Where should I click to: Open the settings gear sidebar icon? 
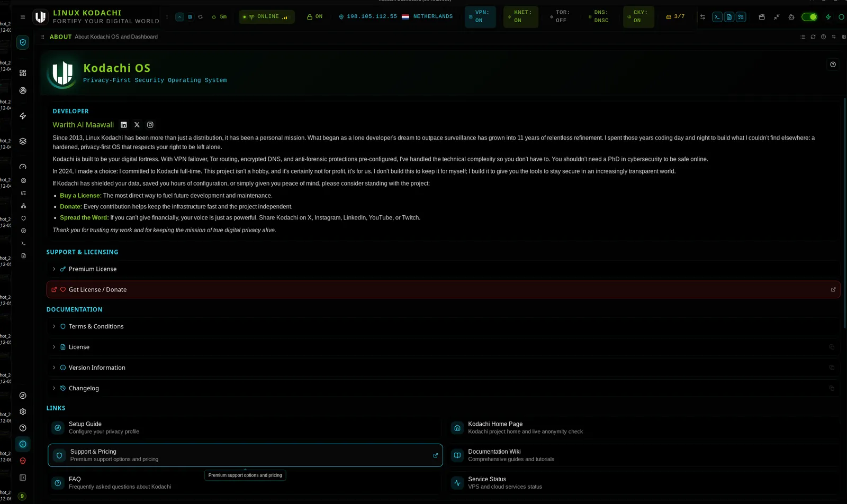[x=23, y=411]
